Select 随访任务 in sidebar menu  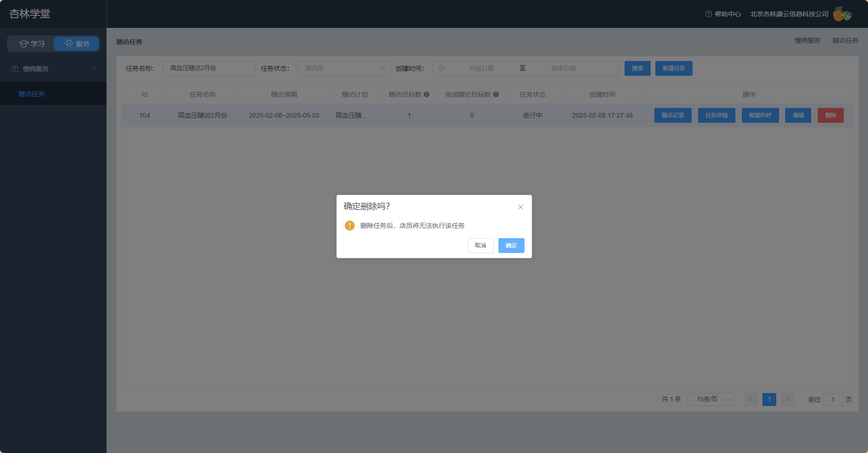[x=53, y=94]
